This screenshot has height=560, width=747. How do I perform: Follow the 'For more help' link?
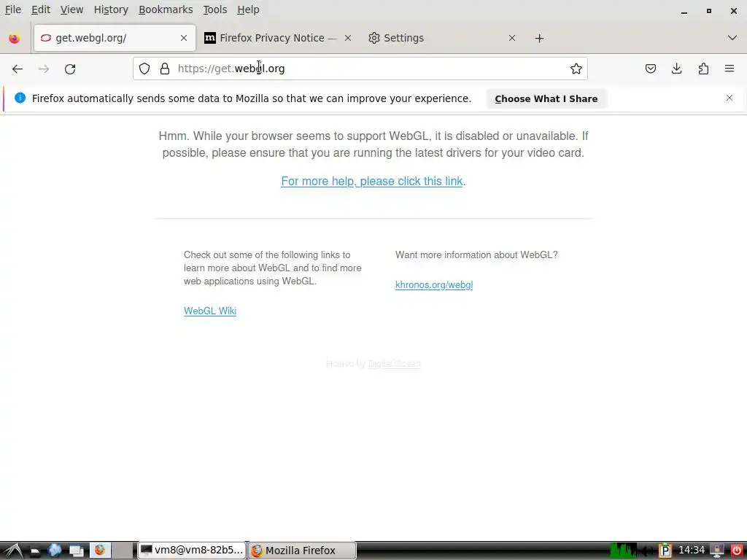[x=371, y=181]
